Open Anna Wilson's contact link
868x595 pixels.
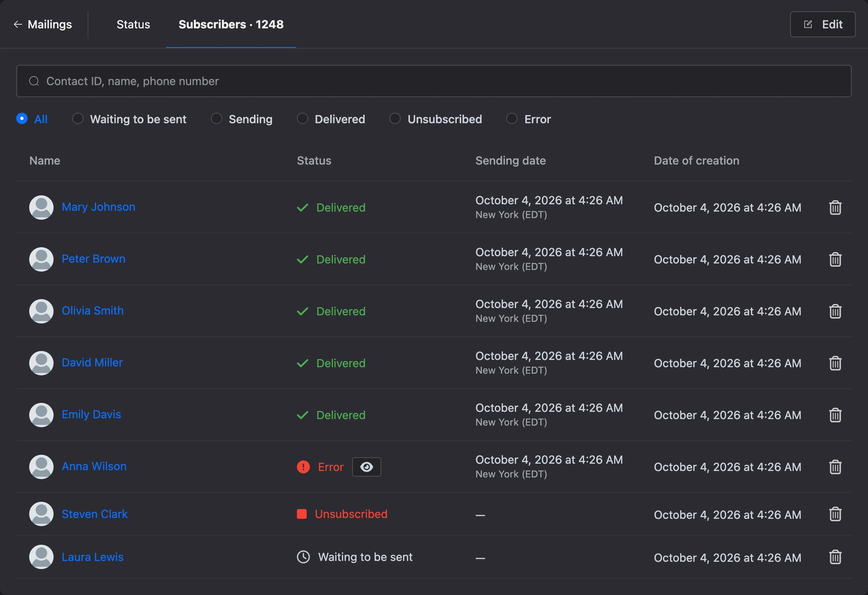tap(94, 466)
